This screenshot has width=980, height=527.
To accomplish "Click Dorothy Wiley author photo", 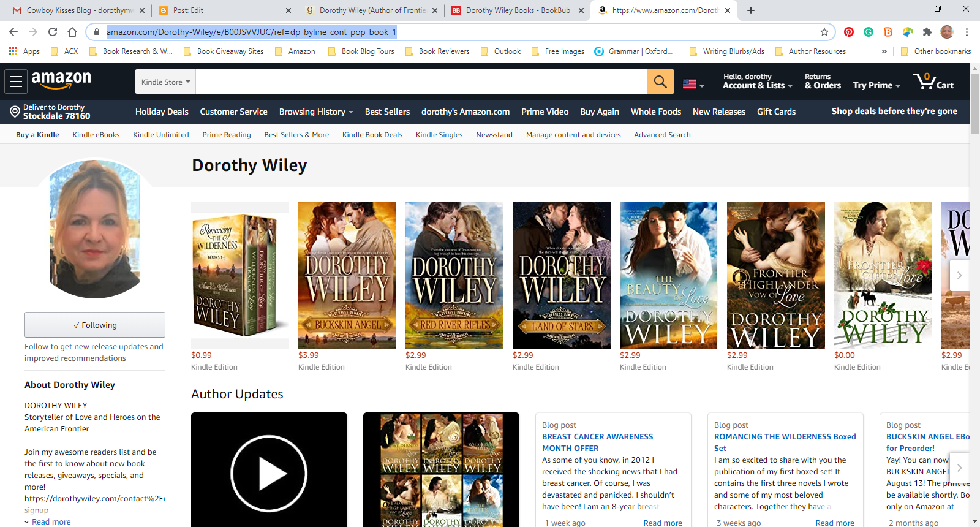I will coord(95,229).
